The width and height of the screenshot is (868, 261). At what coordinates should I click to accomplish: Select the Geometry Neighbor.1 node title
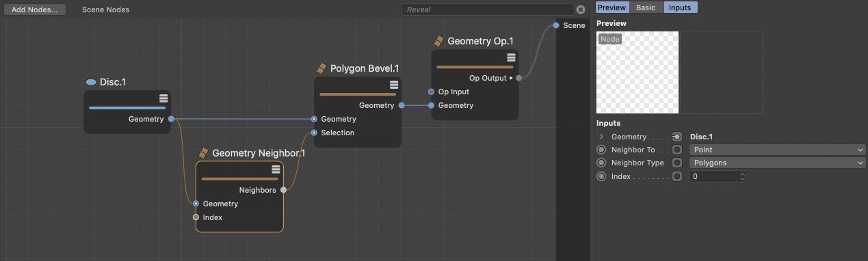pyautogui.click(x=259, y=153)
